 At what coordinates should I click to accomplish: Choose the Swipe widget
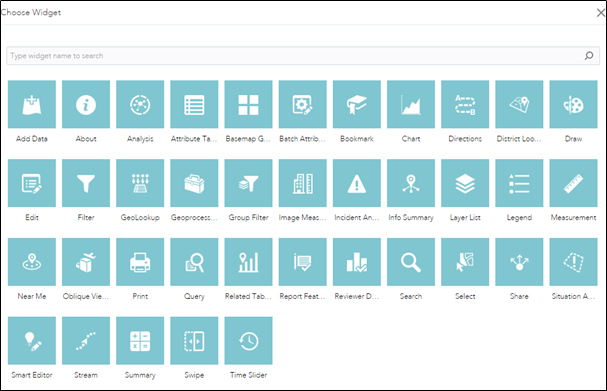point(194,341)
